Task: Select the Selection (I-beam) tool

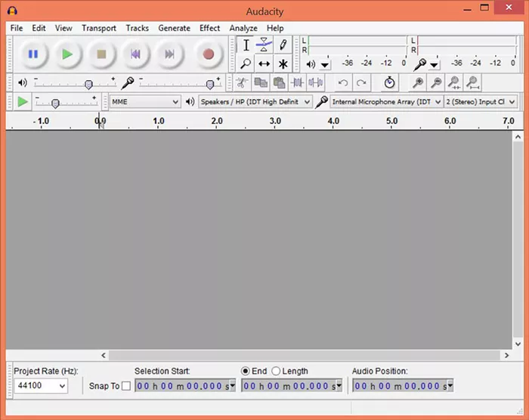Action: 246,45
